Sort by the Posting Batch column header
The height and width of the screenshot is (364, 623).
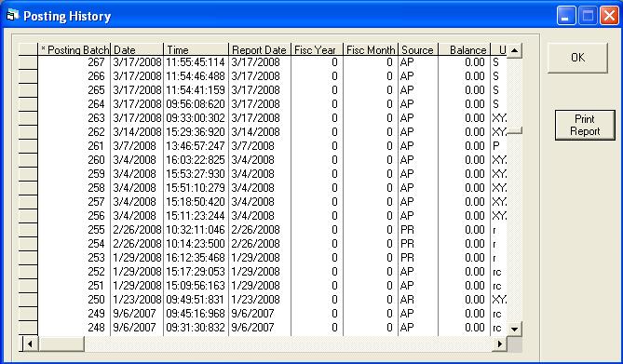74,49
